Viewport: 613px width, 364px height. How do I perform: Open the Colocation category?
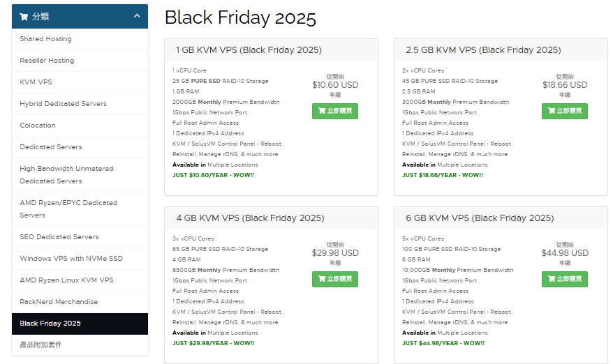(x=38, y=126)
